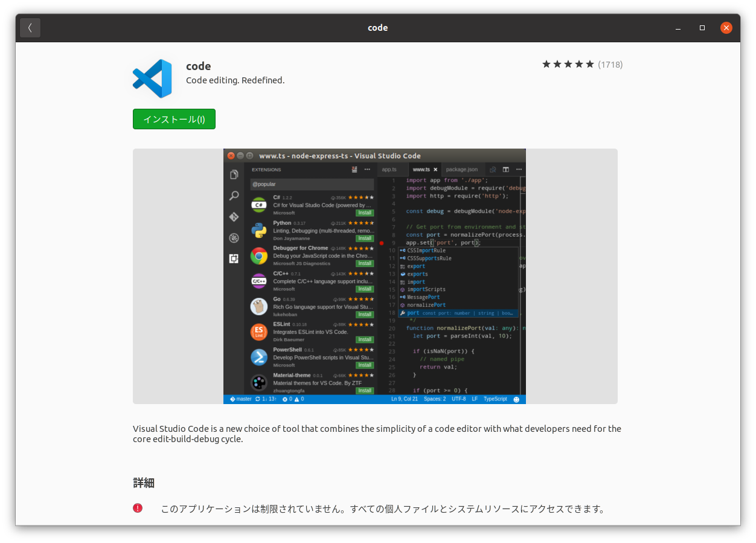Click the Material-theme extension icon

point(258,382)
